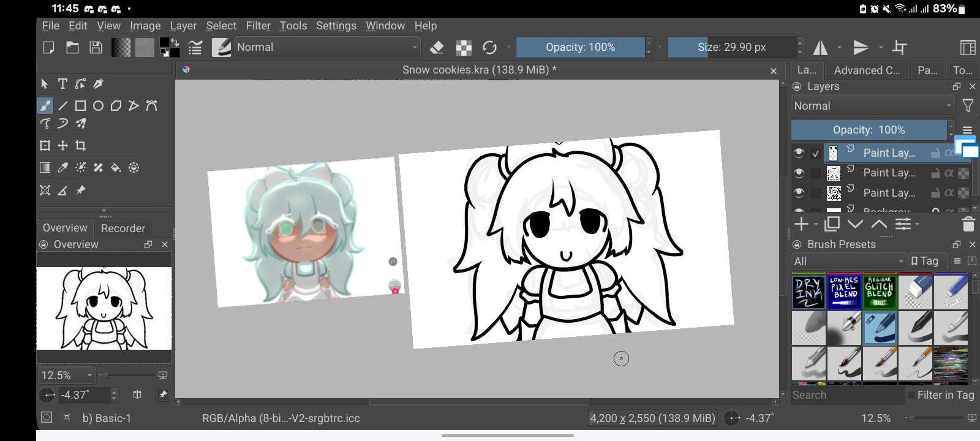Viewport: 980px width, 441px height.
Task: Select the Freehand Brush tool
Action: point(45,106)
